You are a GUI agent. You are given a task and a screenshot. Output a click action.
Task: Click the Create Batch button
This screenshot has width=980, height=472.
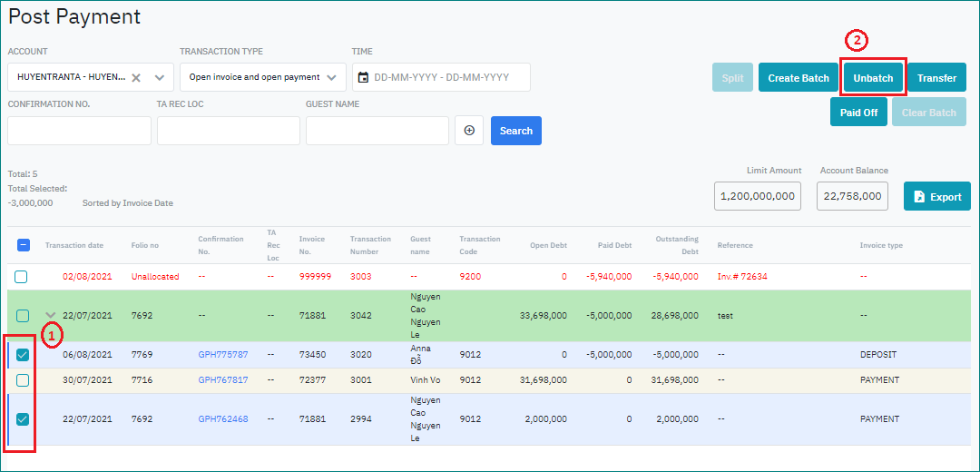(x=798, y=78)
